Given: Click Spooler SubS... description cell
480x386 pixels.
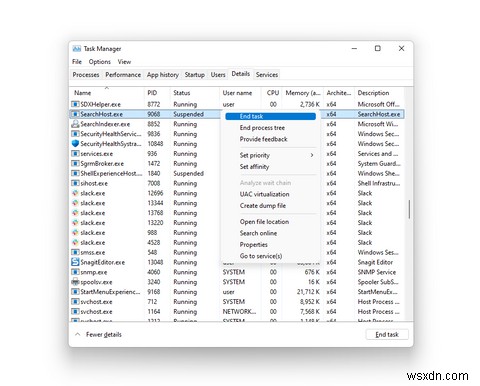Looking at the screenshot, I should point(378,282).
